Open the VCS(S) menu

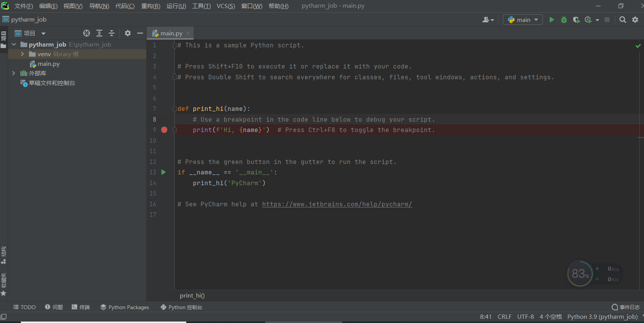pyautogui.click(x=226, y=6)
